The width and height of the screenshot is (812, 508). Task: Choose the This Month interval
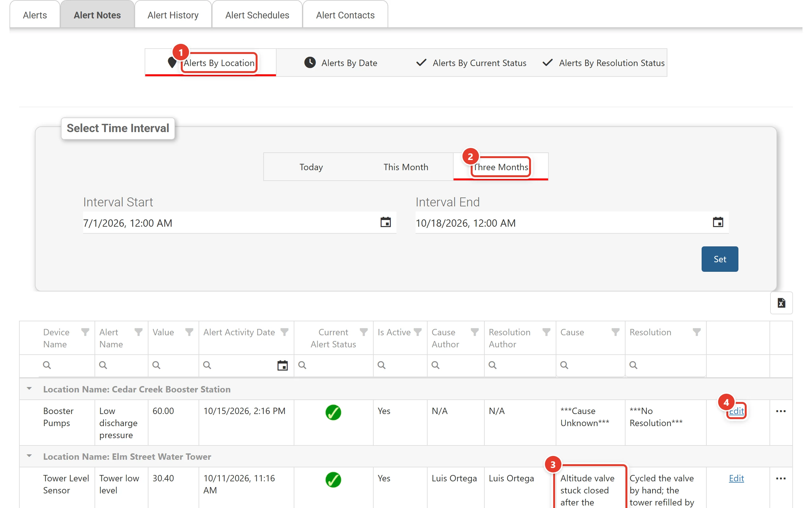point(406,167)
